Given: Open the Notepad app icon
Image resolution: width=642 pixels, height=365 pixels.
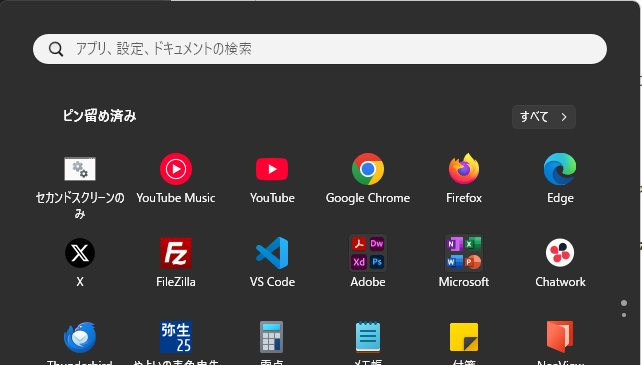Looking at the screenshot, I should (368, 337).
